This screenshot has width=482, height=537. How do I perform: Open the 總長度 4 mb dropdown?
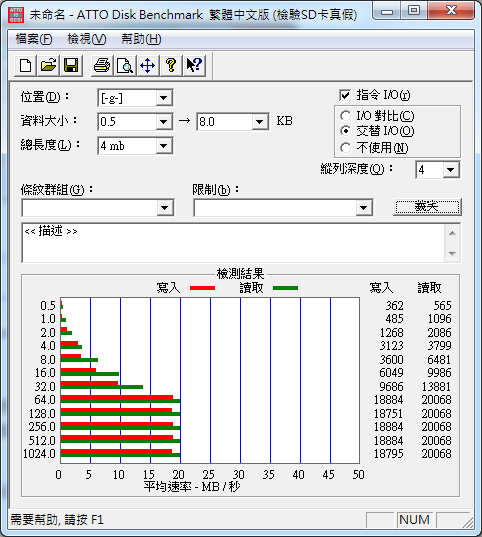pyautogui.click(x=164, y=146)
